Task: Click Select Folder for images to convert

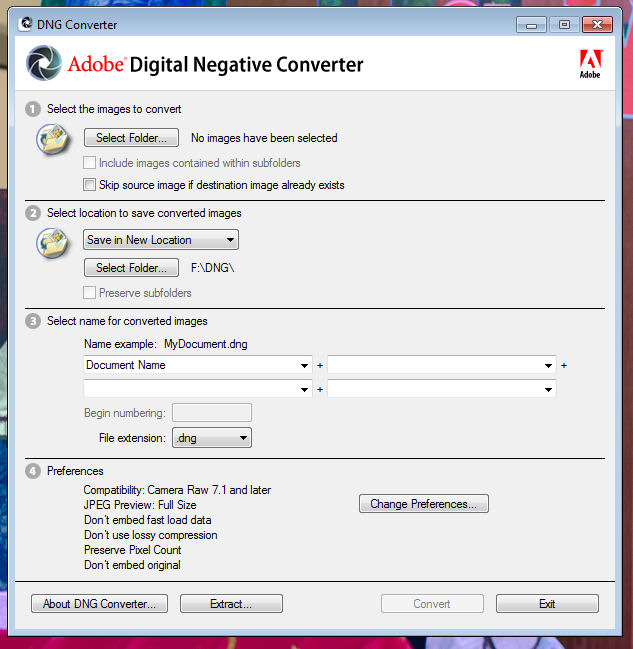Action: 131,138
